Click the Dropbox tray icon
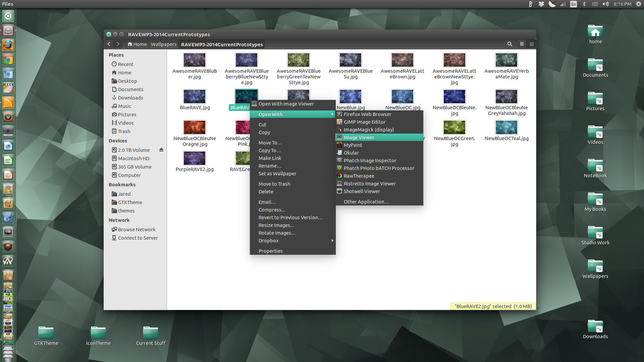 click(x=541, y=4)
